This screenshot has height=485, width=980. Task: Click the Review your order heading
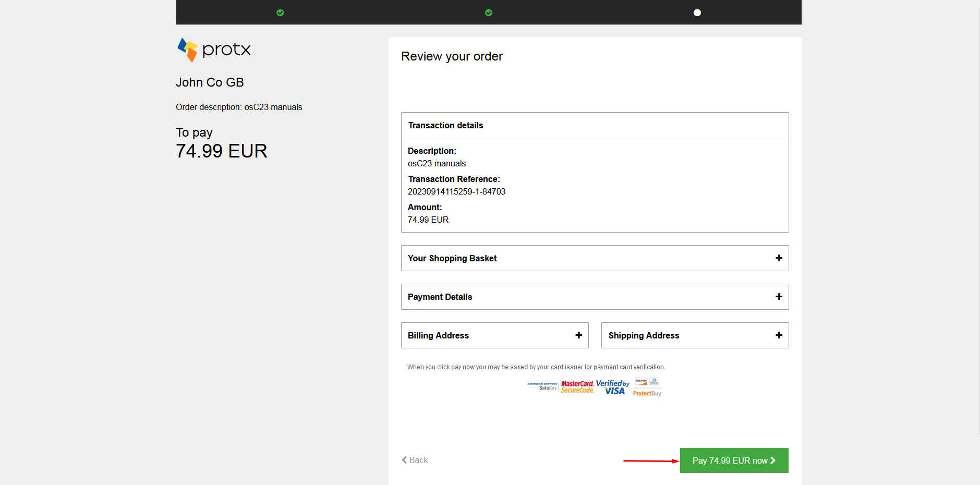(452, 56)
